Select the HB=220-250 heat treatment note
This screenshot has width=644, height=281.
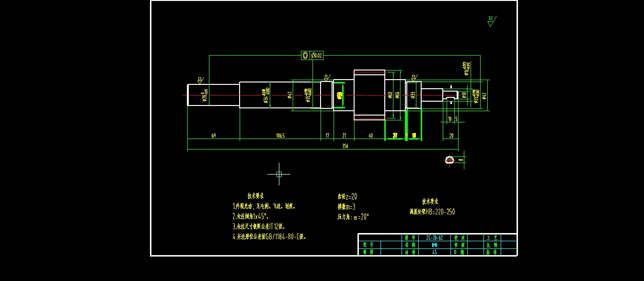(432, 211)
